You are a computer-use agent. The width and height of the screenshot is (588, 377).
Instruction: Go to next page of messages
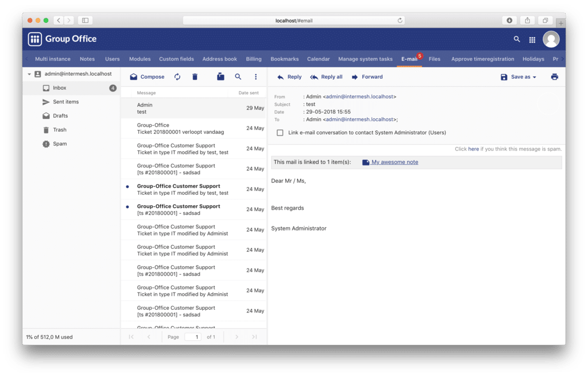[237, 337]
